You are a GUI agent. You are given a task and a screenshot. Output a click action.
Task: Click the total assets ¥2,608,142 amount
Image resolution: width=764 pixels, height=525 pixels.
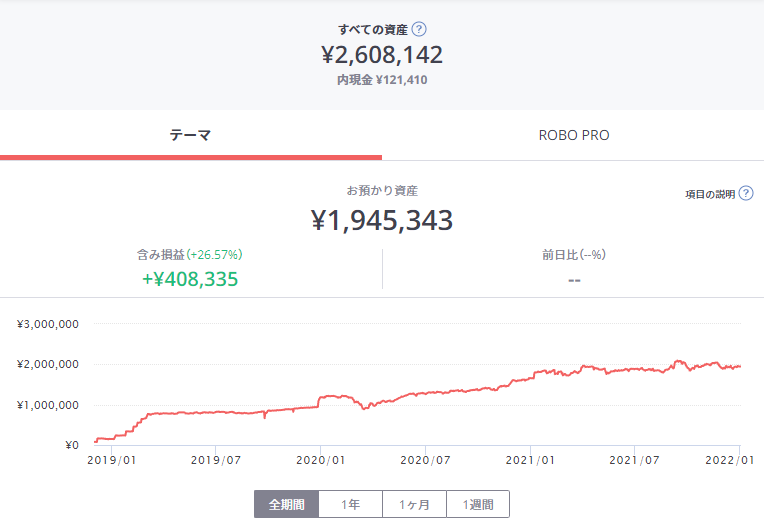tap(382, 55)
